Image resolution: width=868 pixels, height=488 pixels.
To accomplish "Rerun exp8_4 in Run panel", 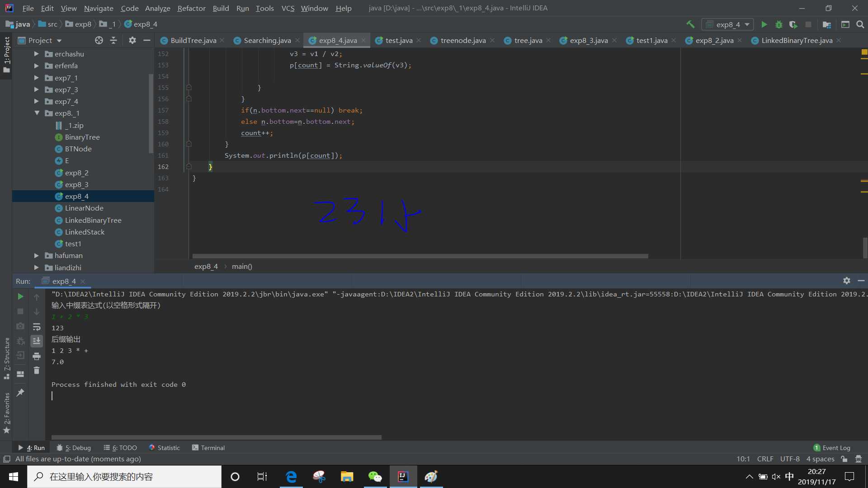I will 20,296.
